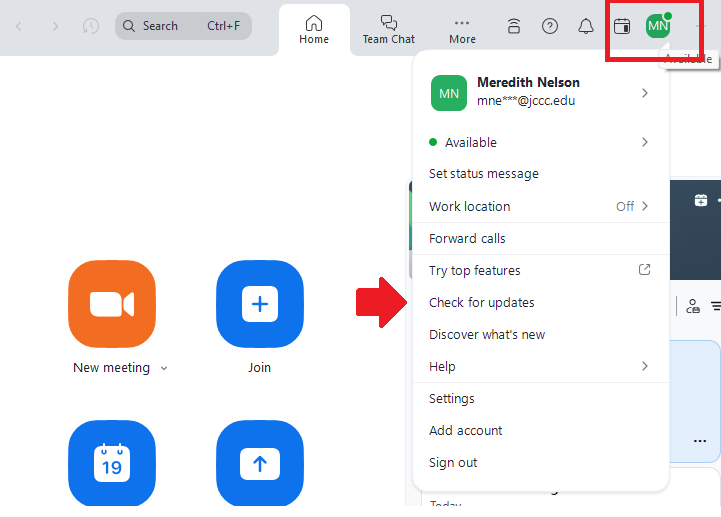Expand the Help submenu
Viewport: 721px width, 517px height.
click(541, 366)
